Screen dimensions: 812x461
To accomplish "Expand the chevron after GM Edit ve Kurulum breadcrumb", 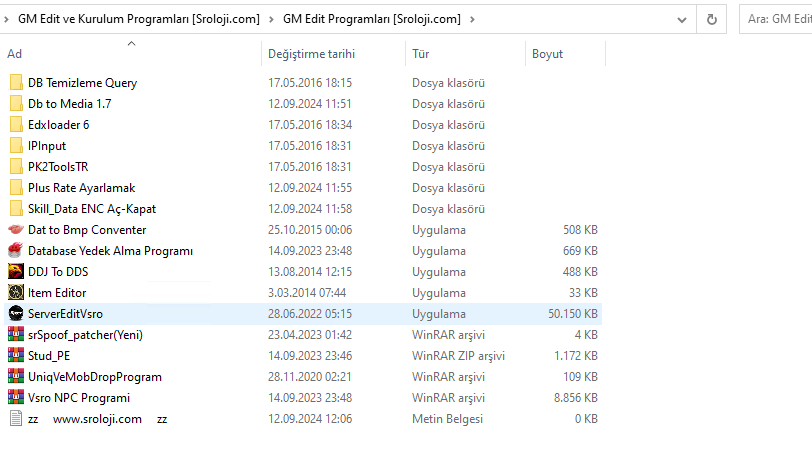I will (271, 20).
